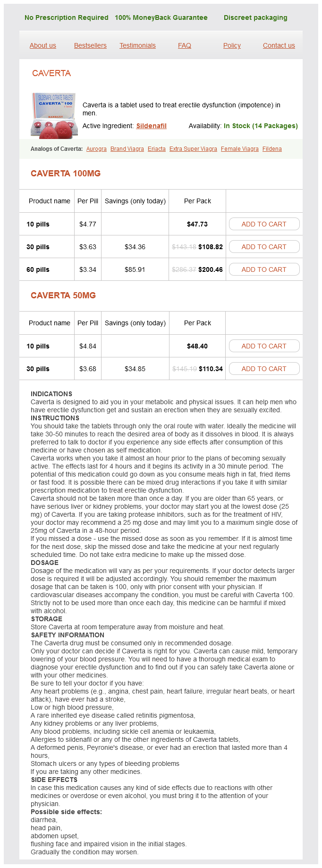The height and width of the screenshot is (868, 322).
Task: Open the Brand Viagra analog link
Action: tap(127, 149)
